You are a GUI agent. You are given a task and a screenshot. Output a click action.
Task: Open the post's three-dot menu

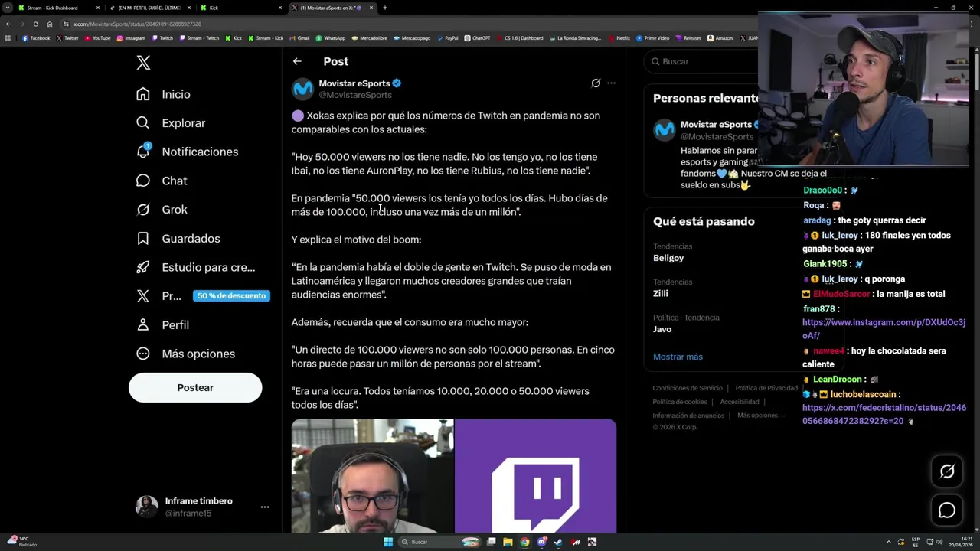(x=611, y=83)
